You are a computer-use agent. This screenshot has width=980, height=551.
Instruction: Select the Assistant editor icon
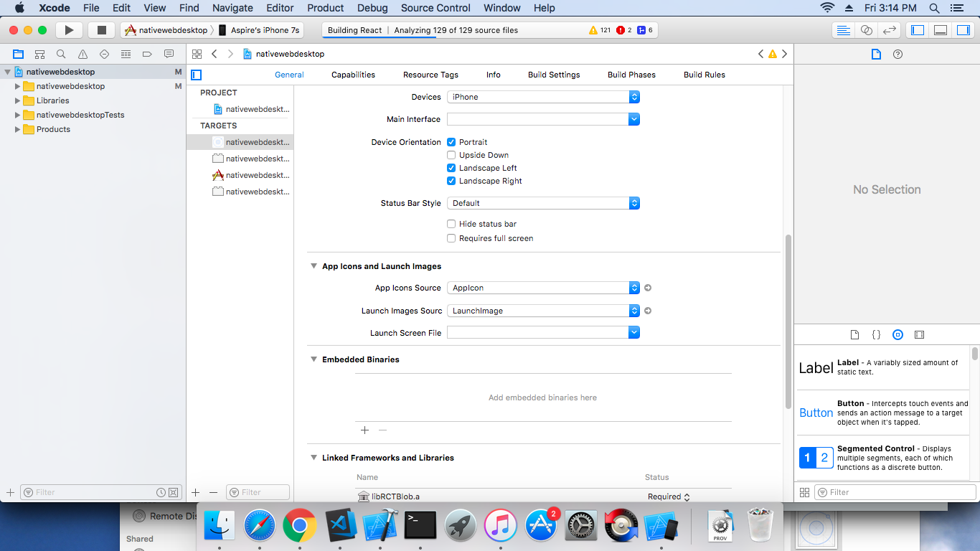coord(867,30)
